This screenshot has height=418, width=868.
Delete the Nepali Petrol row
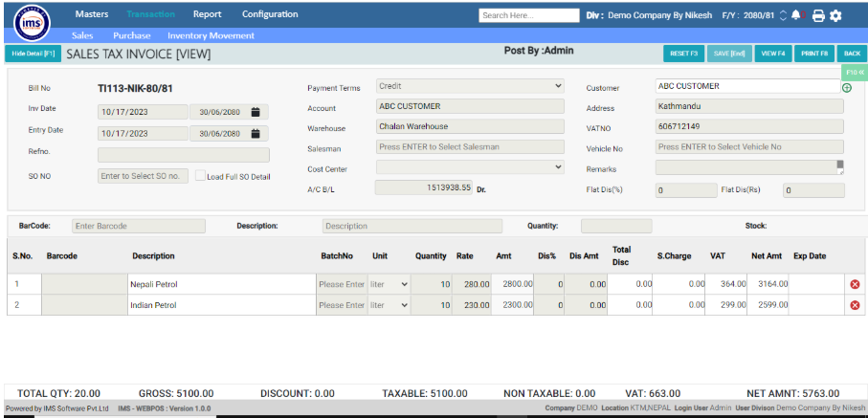point(855,284)
